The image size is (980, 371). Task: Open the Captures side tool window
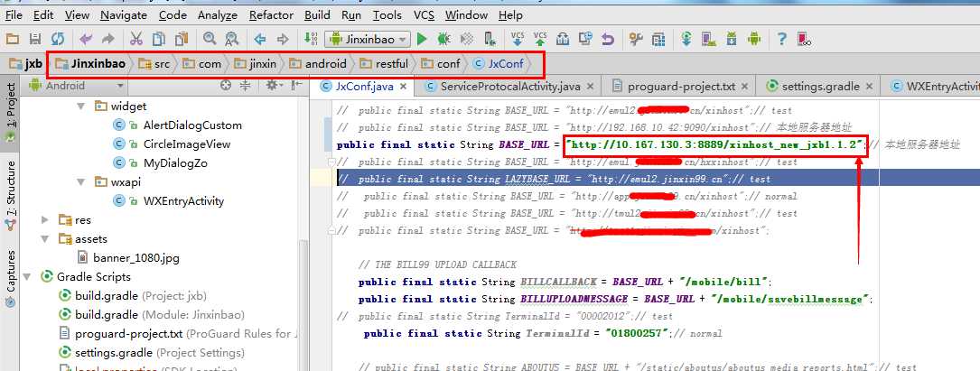click(x=11, y=280)
